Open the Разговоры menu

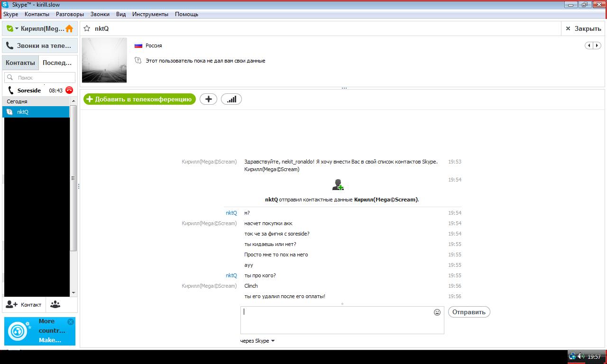[x=70, y=14]
